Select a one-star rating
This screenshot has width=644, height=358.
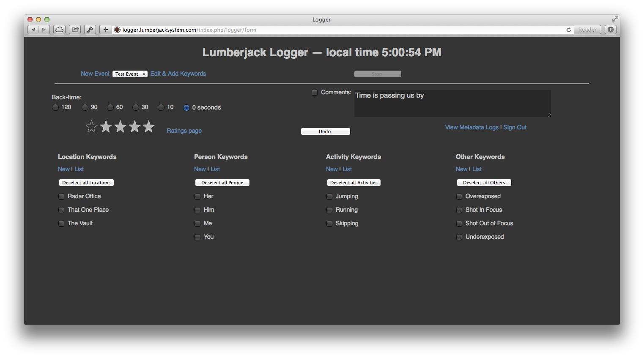92,126
